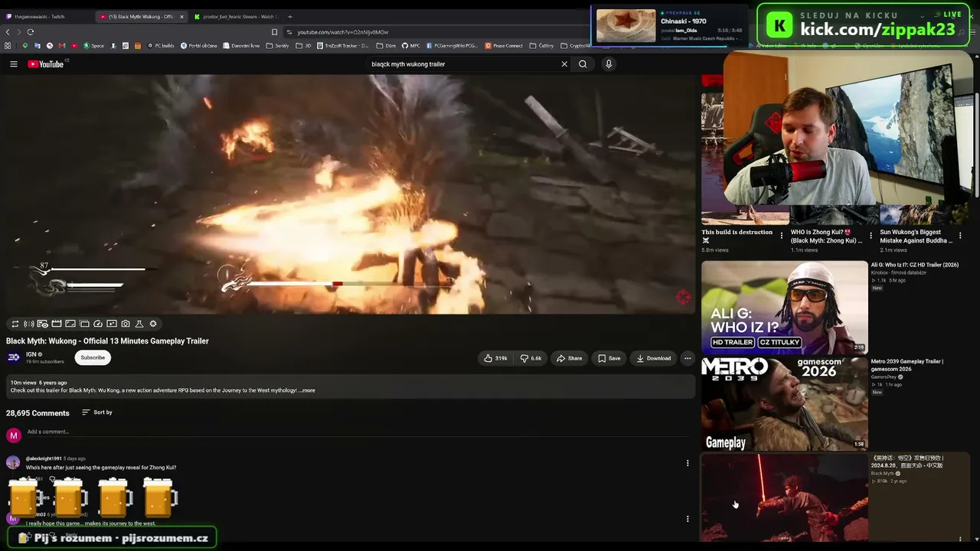Focus the 'Add a comment...' field

[x=357, y=432]
